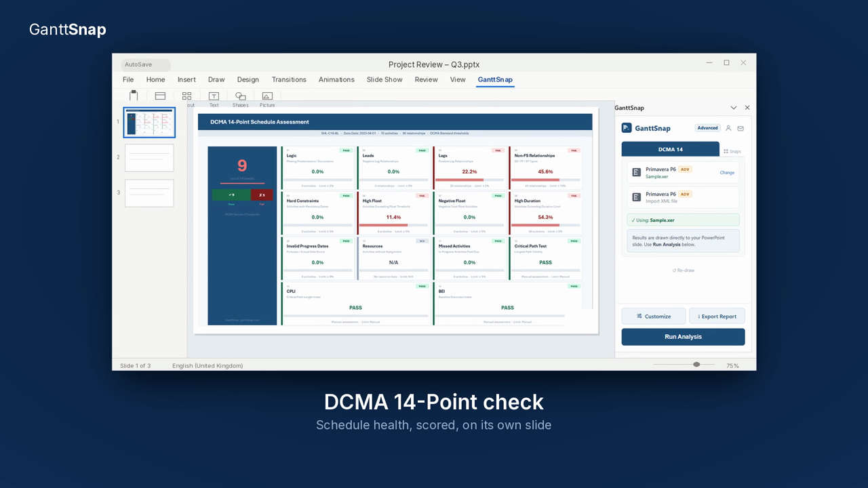Switch to the Snaps tab in the pane
The width and height of the screenshot is (868, 488).
tap(732, 151)
